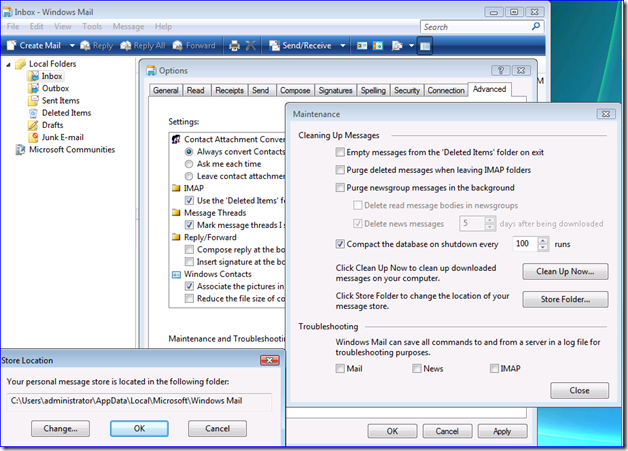Toggle the Folder List toolbar icon
Image resolution: width=628 pixels, height=451 pixels.
(425, 46)
